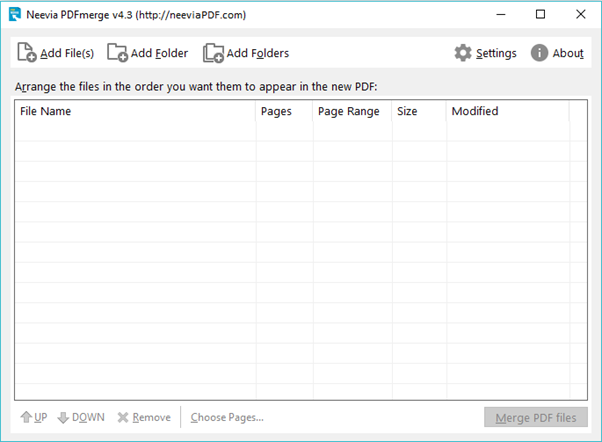Minimize the PDFmerge window

pos(501,15)
